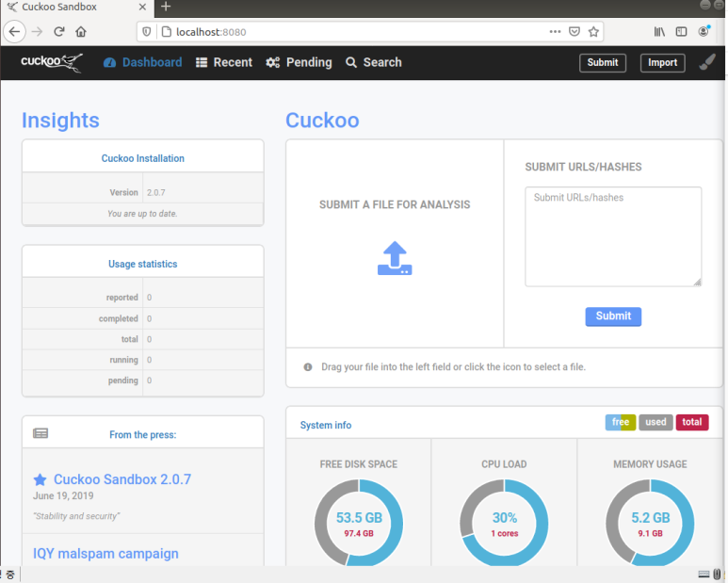Click the You are up to date text
This screenshot has height=583, width=728.
(142, 214)
